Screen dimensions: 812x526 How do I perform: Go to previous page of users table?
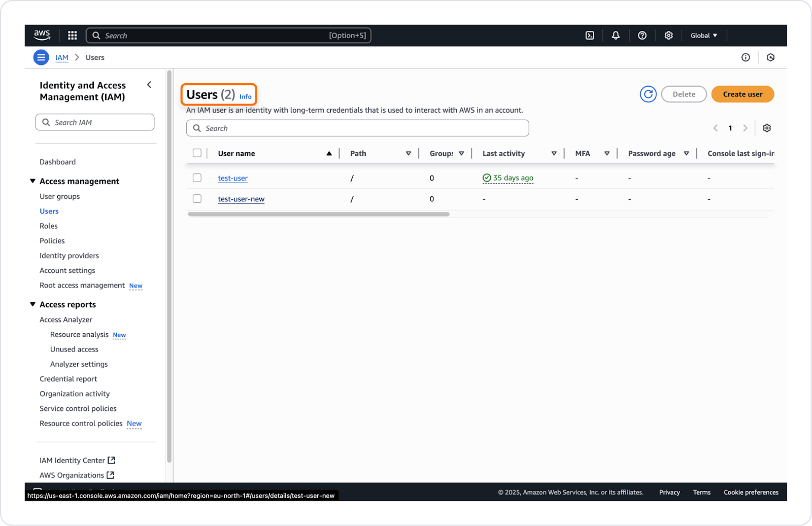[x=716, y=128]
